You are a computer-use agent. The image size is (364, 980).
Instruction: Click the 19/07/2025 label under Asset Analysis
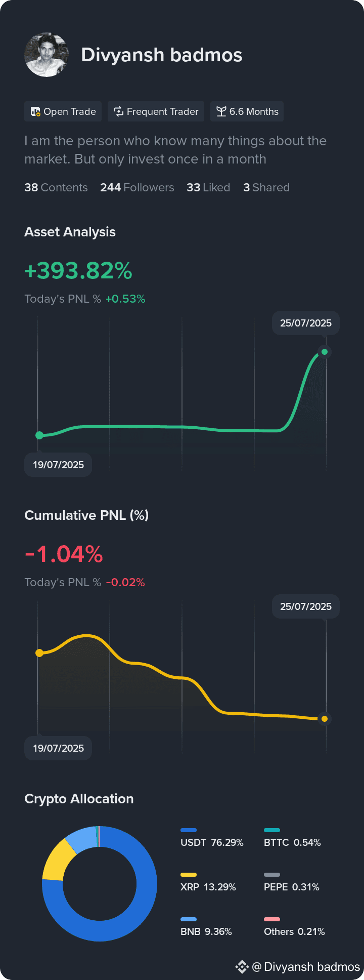pyautogui.click(x=58, y=465)
